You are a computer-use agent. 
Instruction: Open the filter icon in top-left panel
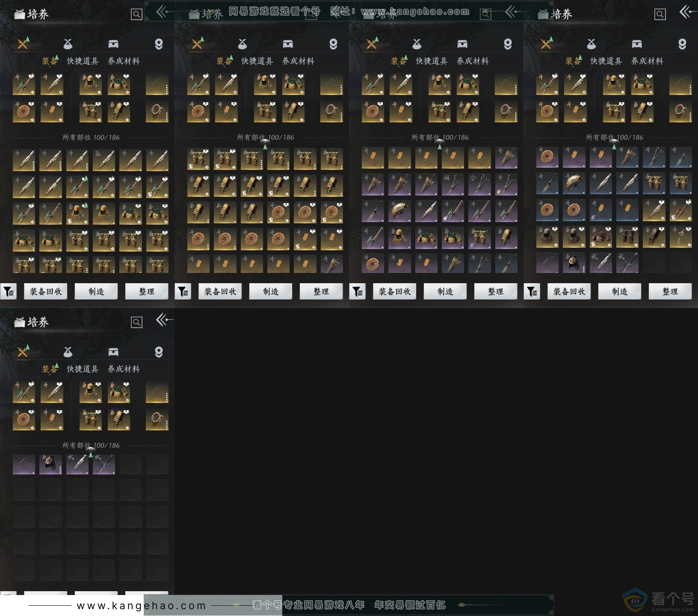pyautogui.click(x=9, y=292)
